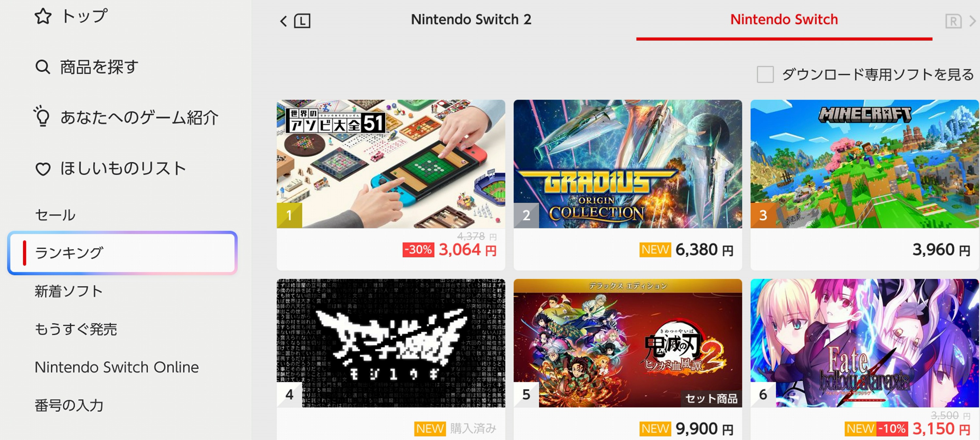
Task: Open the 世界のアソビ大全51 ranked first
Action: [391, 164]
